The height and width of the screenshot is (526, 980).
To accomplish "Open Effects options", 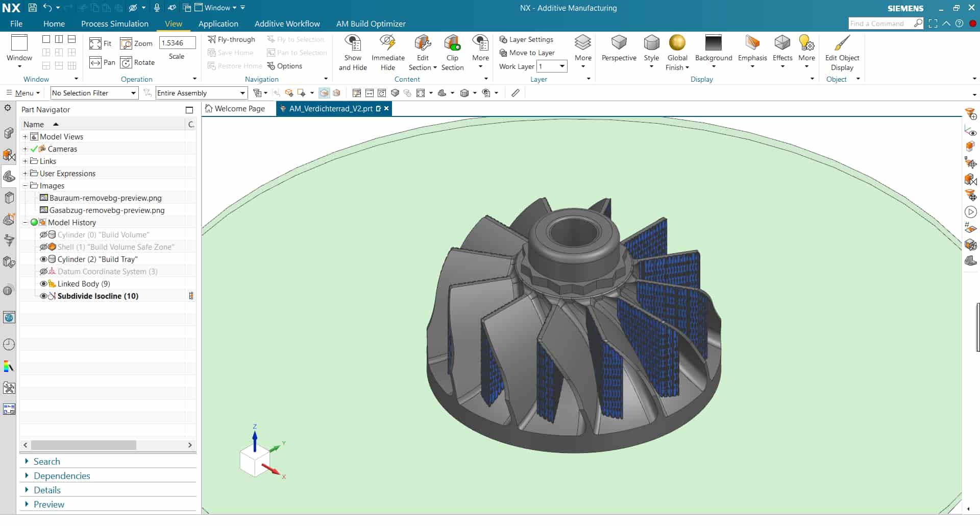I will point(782,52).
